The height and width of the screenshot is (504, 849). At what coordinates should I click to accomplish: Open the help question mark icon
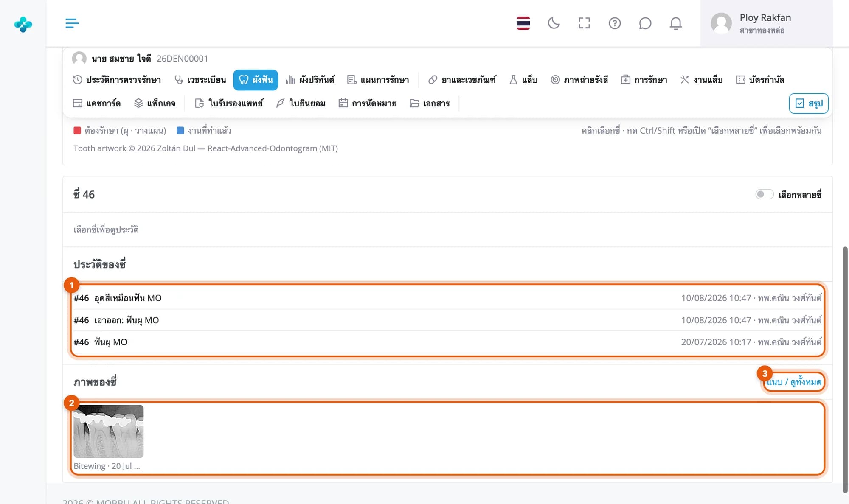point(615,23)
